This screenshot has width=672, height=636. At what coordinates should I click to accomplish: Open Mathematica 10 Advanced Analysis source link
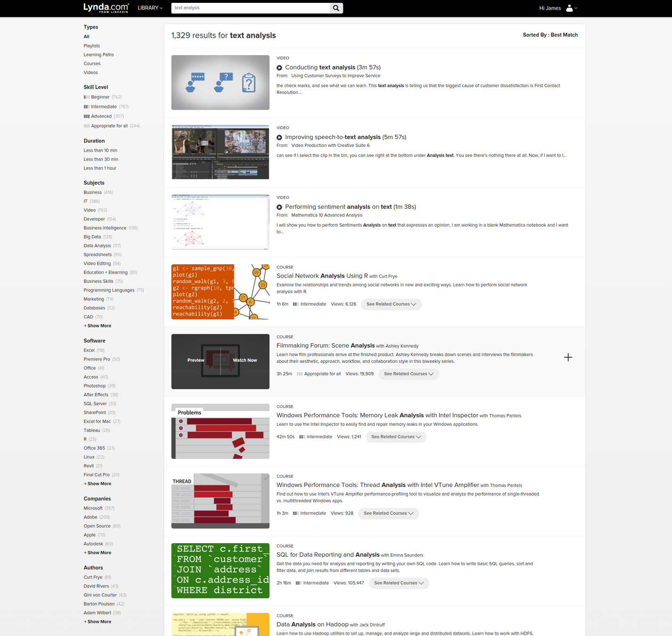click(327, 215)
